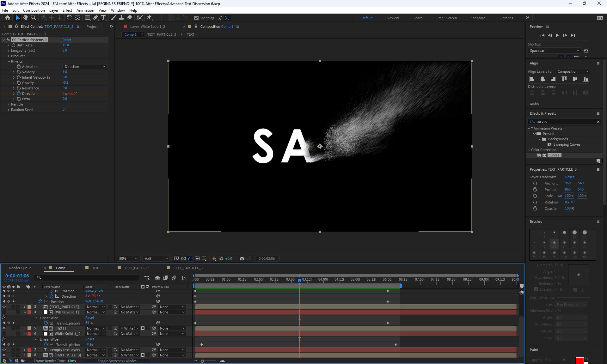Hide the TEXT_PARTICLE layer with eye icon
Image resolution: width=607 pixels, height=364 pixels.
pos(4,307)
